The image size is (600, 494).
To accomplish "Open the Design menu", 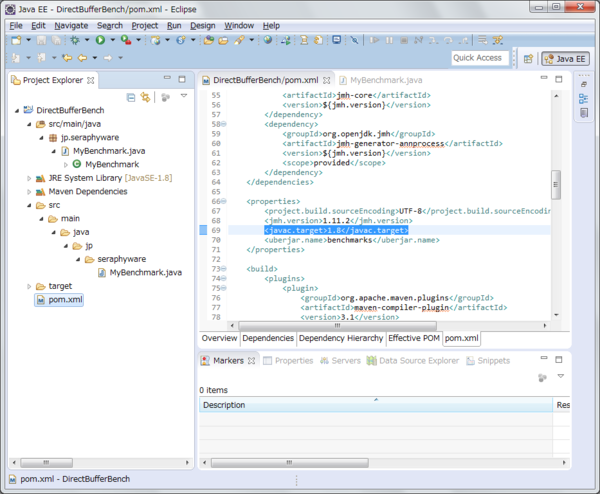I will tap(202, 26).
